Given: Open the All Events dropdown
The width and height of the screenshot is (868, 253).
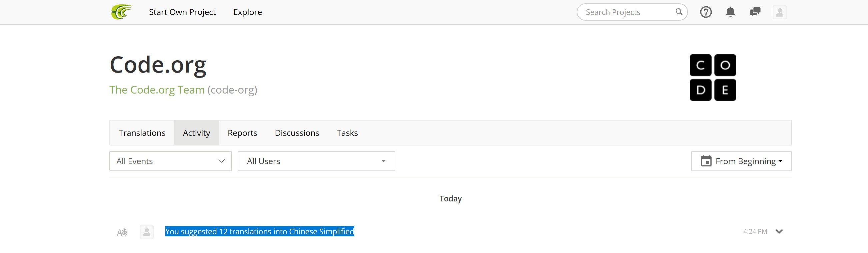Looking at the screenshot, I should pos(171,161).
